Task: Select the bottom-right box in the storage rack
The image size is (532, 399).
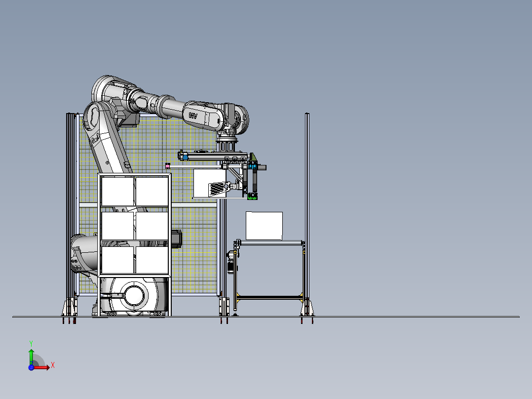Action: (x=152, y=260)
